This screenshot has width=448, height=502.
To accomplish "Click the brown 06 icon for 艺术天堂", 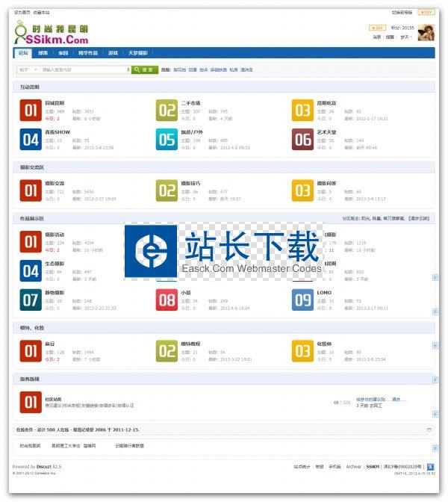I will click(302, 139).
